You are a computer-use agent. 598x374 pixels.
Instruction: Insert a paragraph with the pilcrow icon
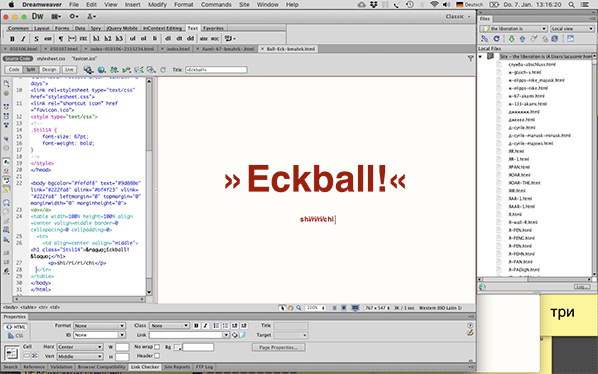tap(61, 39)
